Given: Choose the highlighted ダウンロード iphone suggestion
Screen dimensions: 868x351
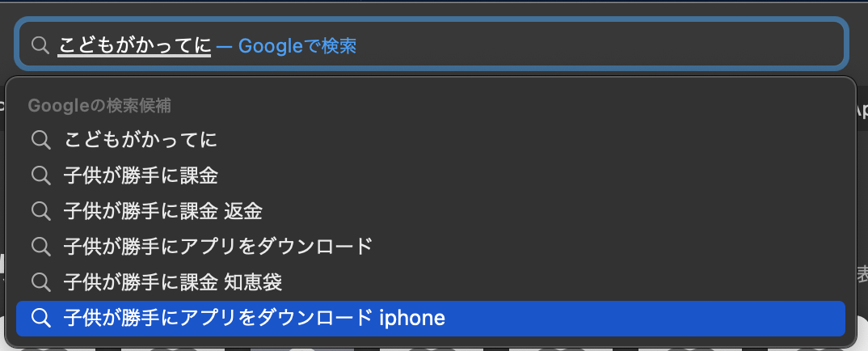Looking at the screenshot, I should point(254,318).
